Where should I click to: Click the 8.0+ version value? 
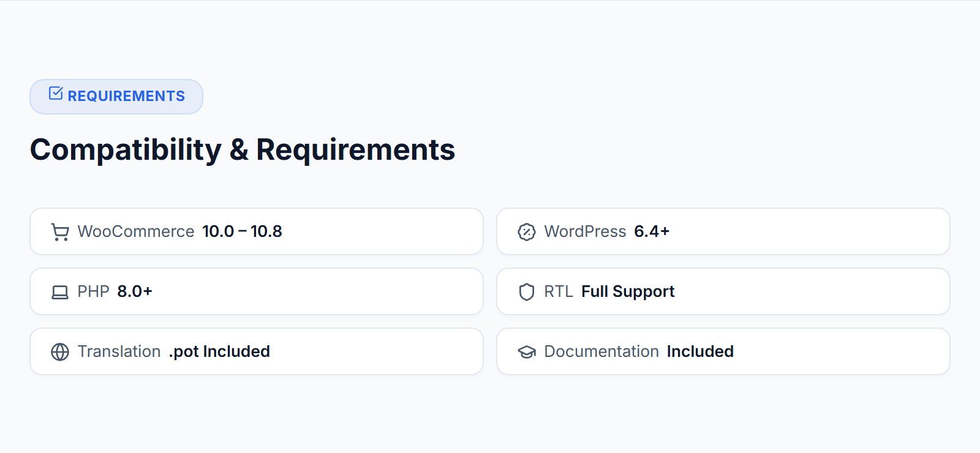tap(135, 291)
